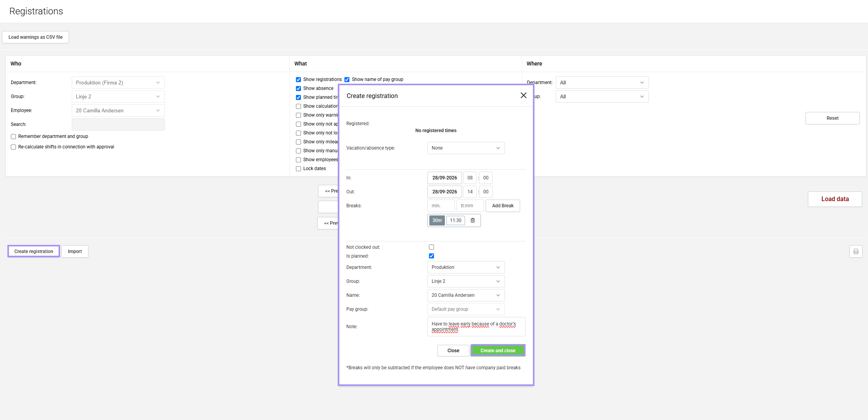Expand the dialog Group dropdown Linje 2
This screenshot has width=868, height=420.
pos(466,281)
